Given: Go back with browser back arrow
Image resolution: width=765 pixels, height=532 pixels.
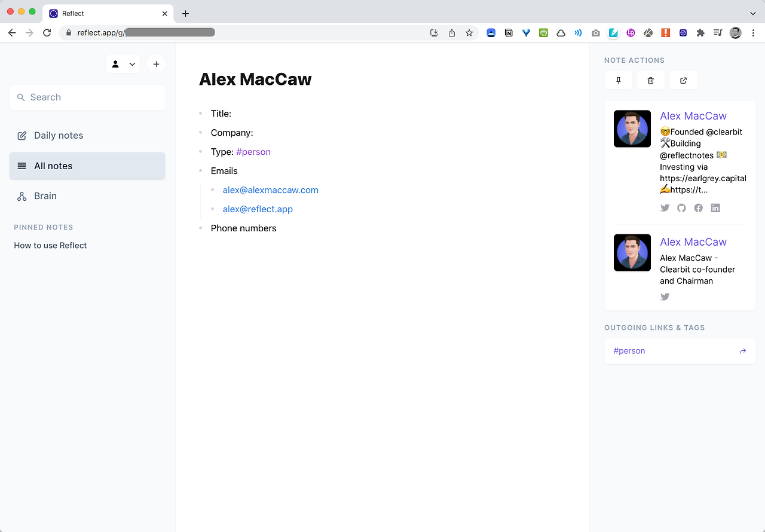Looking at the screenshot, I should pyautogui.click(x=12, y=33).
